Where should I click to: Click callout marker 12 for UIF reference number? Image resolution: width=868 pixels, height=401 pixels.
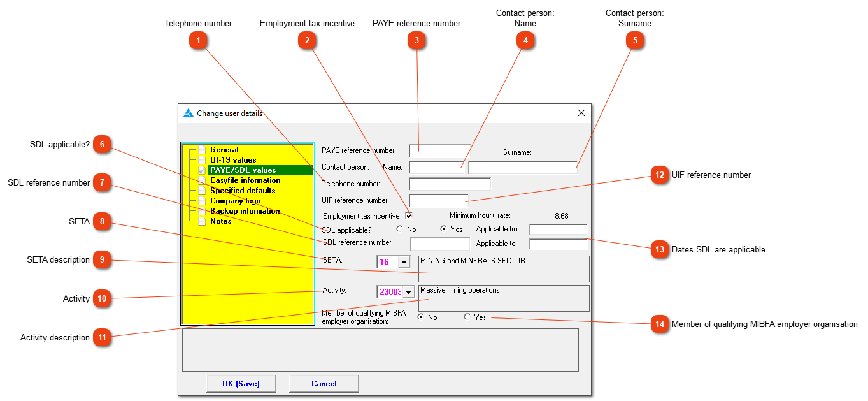point(659,175)
